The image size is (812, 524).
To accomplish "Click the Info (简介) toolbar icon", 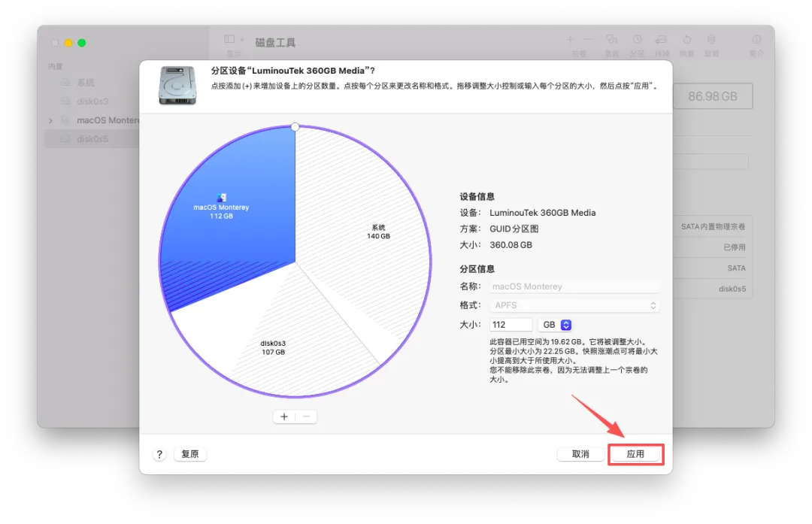I will click(x=756, y=39).
